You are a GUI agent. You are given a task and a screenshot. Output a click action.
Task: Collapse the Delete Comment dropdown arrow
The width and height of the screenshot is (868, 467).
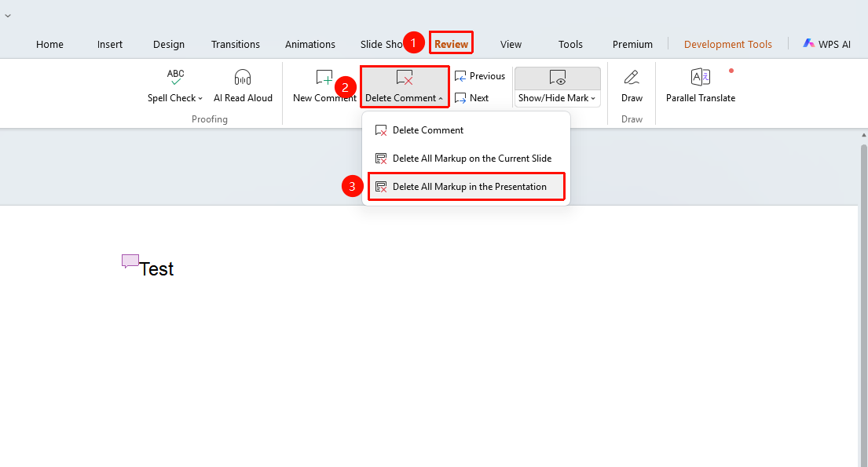coord(441,98)
